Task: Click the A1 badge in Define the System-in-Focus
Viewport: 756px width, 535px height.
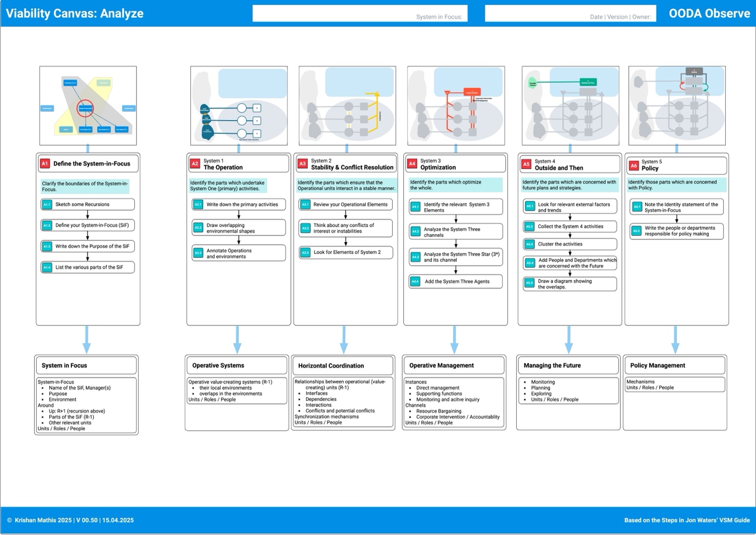Action: [46, 163]
